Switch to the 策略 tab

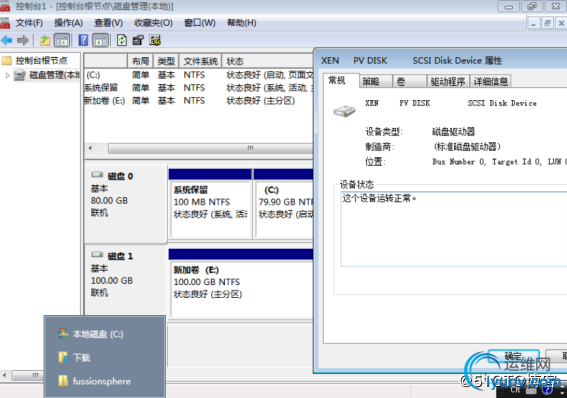tap(375, 82)
